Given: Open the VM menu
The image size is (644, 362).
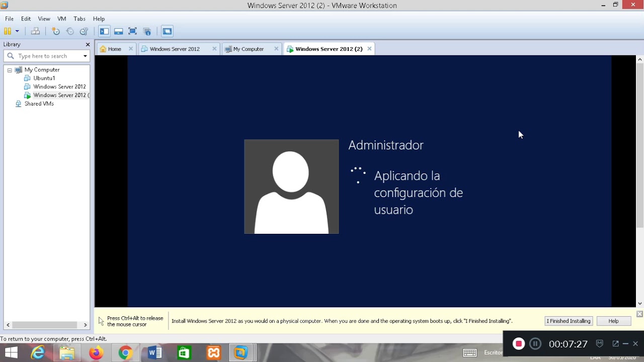Looking at the screenshot, I should tap(62, 19).
